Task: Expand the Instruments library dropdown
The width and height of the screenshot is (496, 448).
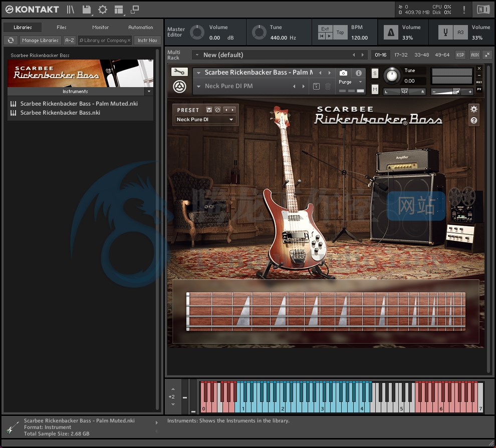Action: point(149,91)
